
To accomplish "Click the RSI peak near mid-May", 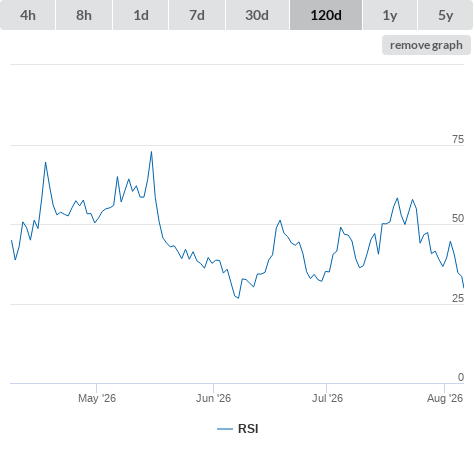I will (x=151, y=152).
